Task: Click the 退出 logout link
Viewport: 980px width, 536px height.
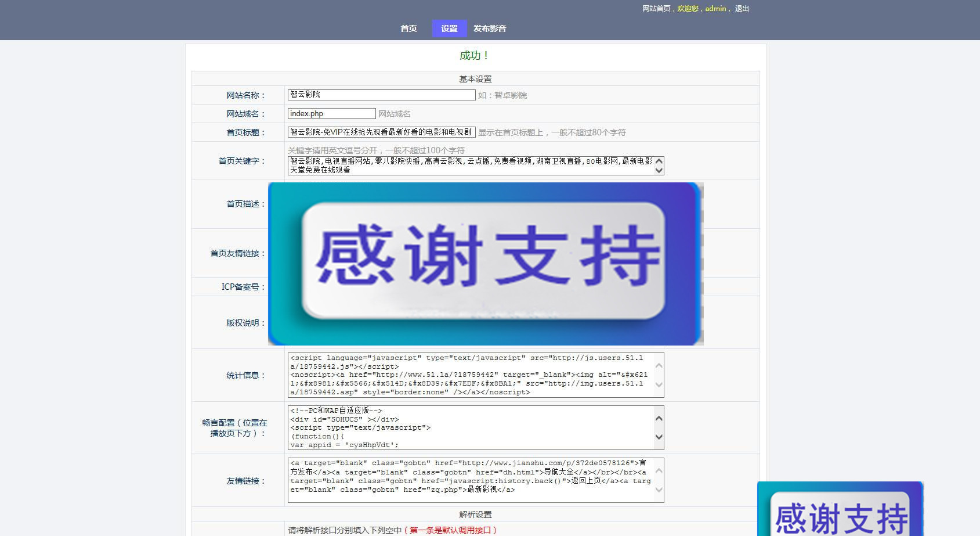Action: (x=742, y=9)
